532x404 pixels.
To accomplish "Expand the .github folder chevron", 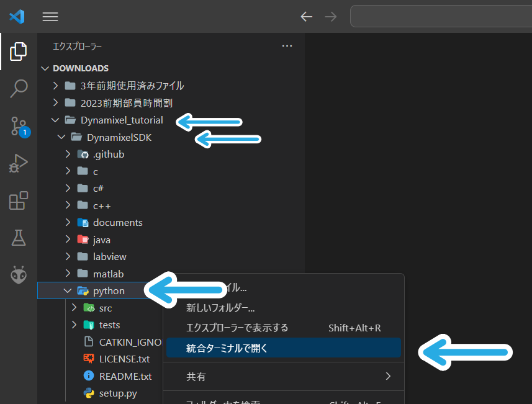I will (68, 154).
